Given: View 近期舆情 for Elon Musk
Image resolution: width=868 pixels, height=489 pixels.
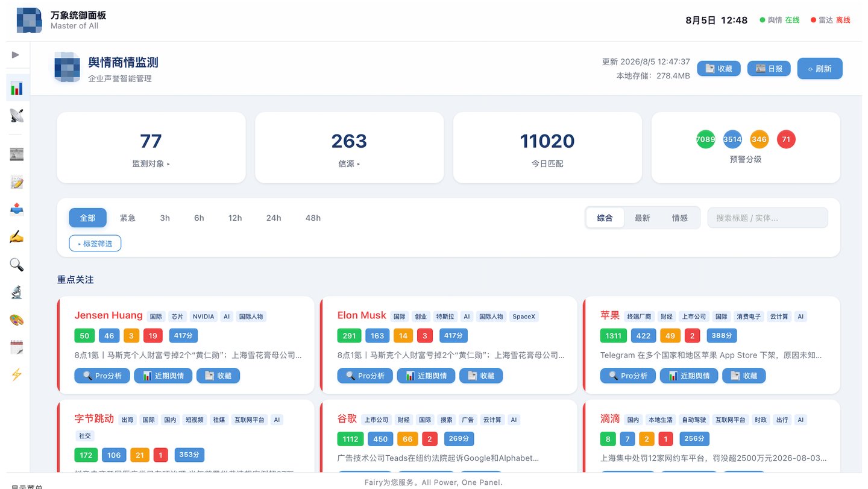Looking at the screenshot, I should click(x=426, y=376).
